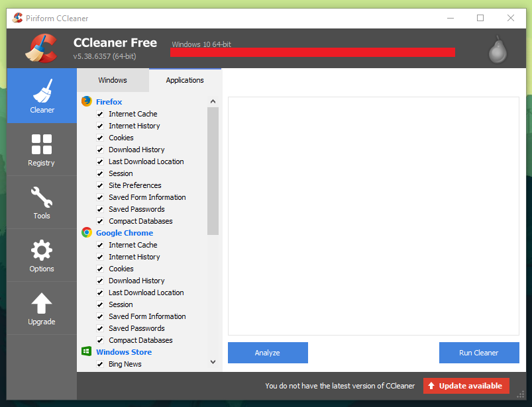The image size is (532, 407).
Task: Uncheck Firefox Site Preferences
Action: tap(100, 185)
